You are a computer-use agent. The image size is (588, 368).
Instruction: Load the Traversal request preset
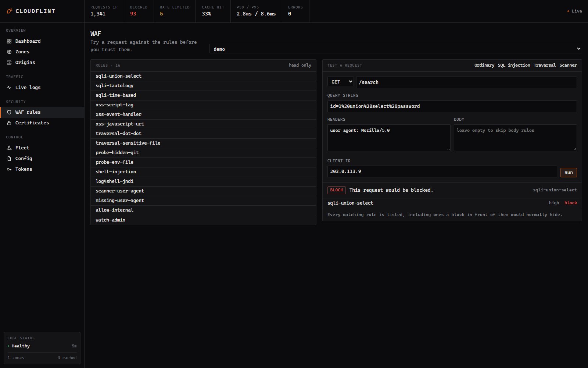[x=545, y=65]
